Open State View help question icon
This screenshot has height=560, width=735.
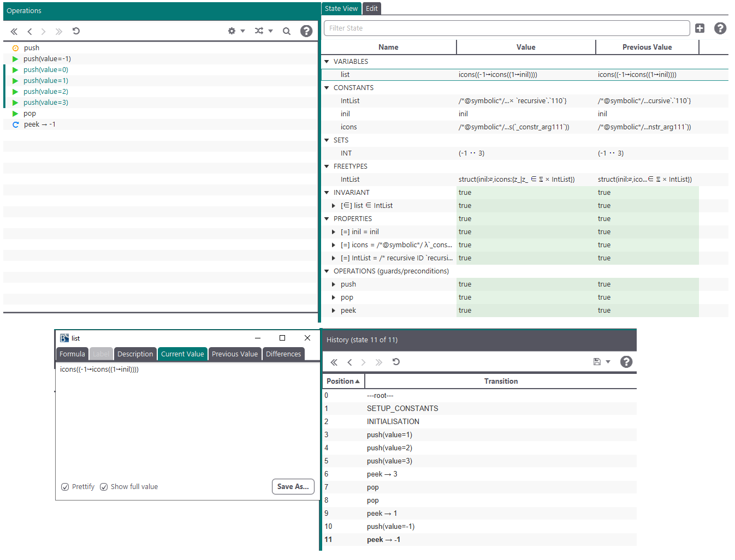[x=720, y=28]
